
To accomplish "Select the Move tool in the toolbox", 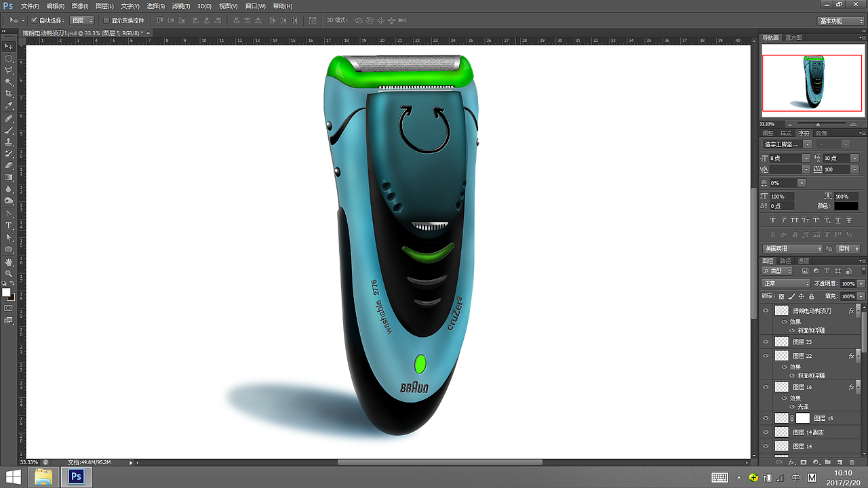I will click(9, 47).
